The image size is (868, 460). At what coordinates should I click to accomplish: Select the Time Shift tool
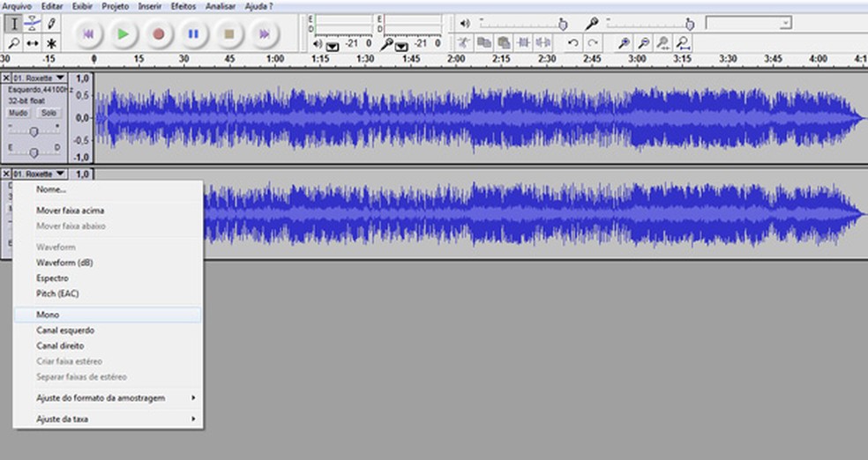32,43
